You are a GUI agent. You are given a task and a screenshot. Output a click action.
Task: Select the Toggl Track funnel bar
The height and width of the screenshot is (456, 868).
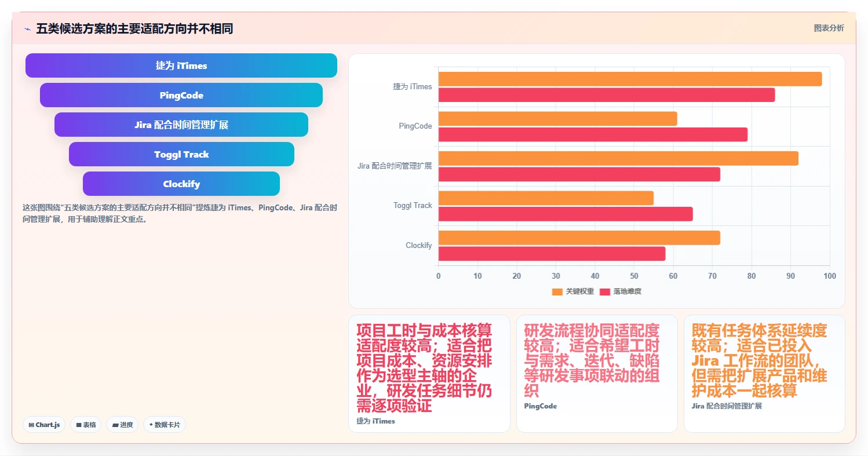pyautogui.click(x=181, y=154)
